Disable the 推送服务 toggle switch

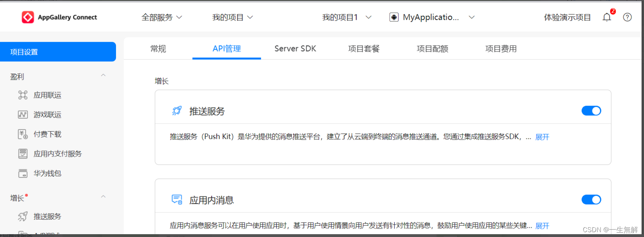[591, 111]
